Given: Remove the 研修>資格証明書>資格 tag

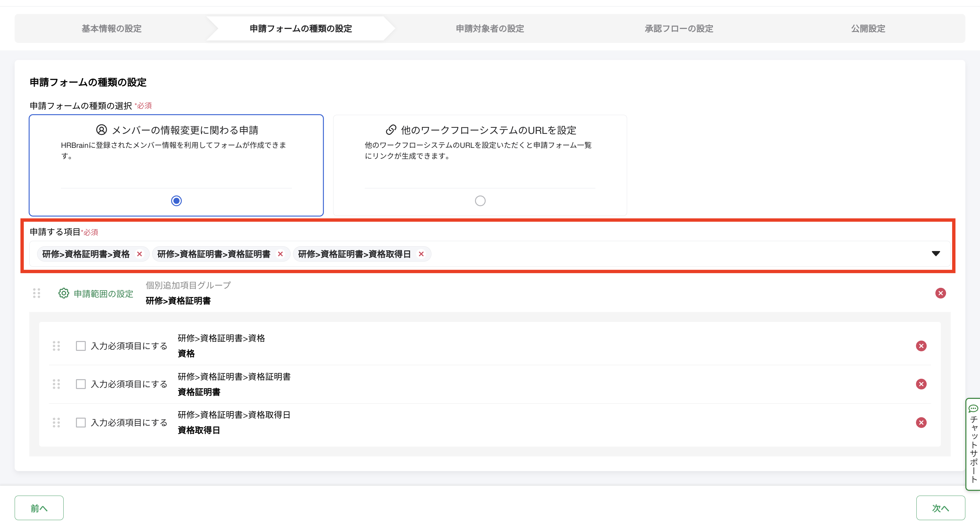Looking at the screenshot, I should tap(140, 254).
